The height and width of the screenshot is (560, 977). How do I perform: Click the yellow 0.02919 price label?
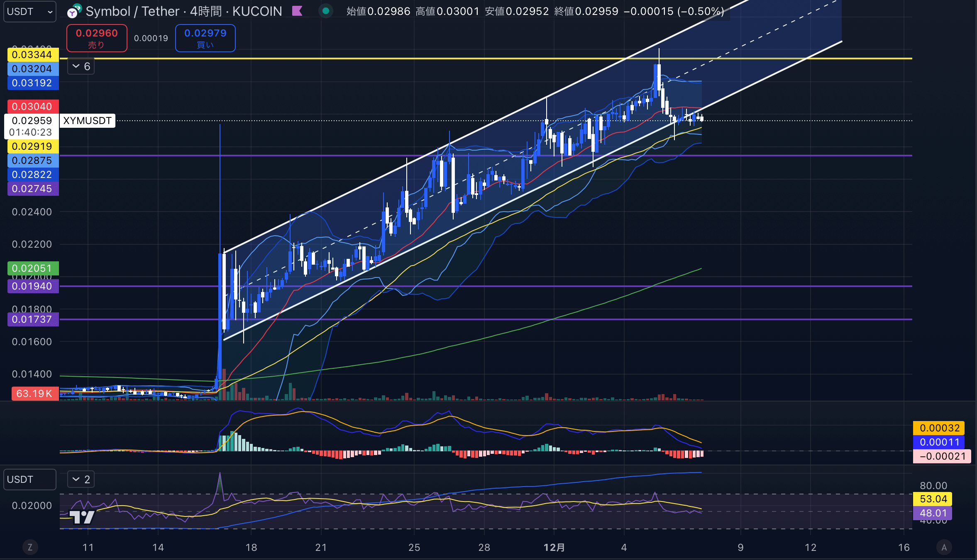(x=33, y=146)
